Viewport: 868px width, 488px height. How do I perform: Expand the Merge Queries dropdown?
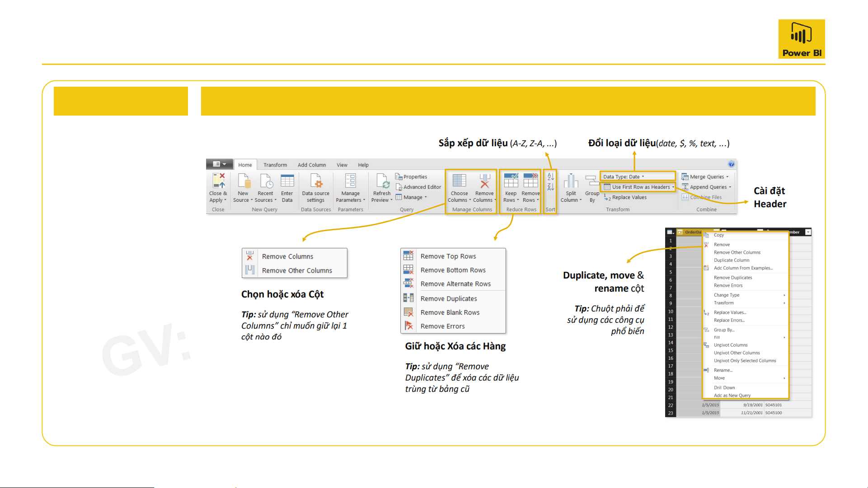pos(727,177)
